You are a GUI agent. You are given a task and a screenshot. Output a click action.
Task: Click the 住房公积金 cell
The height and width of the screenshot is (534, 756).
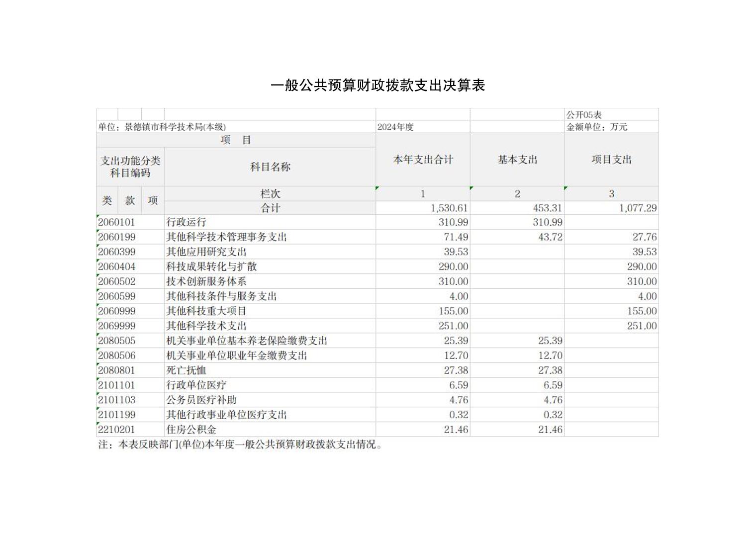[x=191, y=430]
